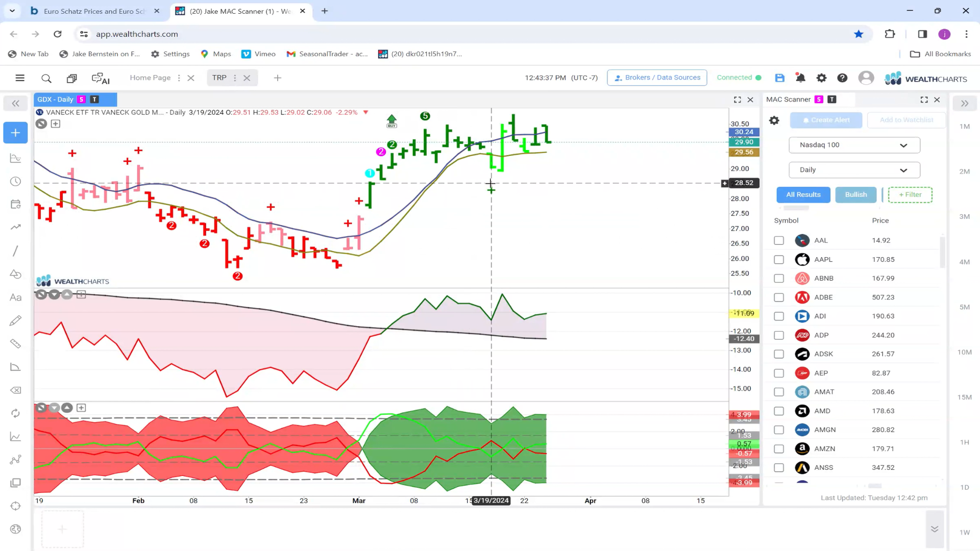Check the ADBE row checkbox
The image size is (980, 551).
click(779, 297)
